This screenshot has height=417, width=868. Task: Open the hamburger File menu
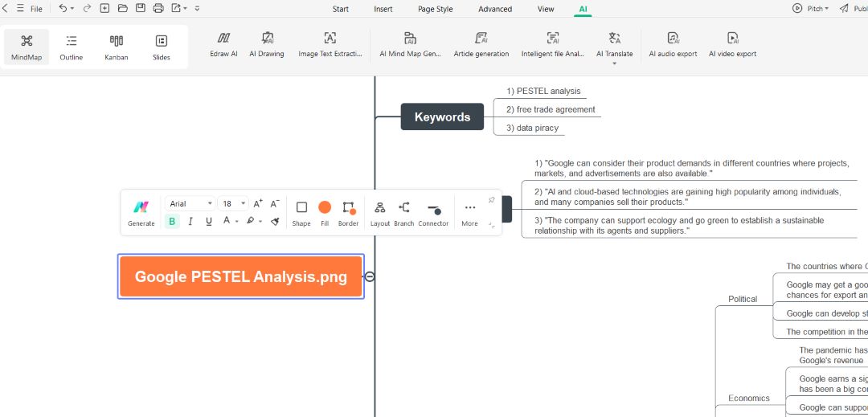(30, 9)
